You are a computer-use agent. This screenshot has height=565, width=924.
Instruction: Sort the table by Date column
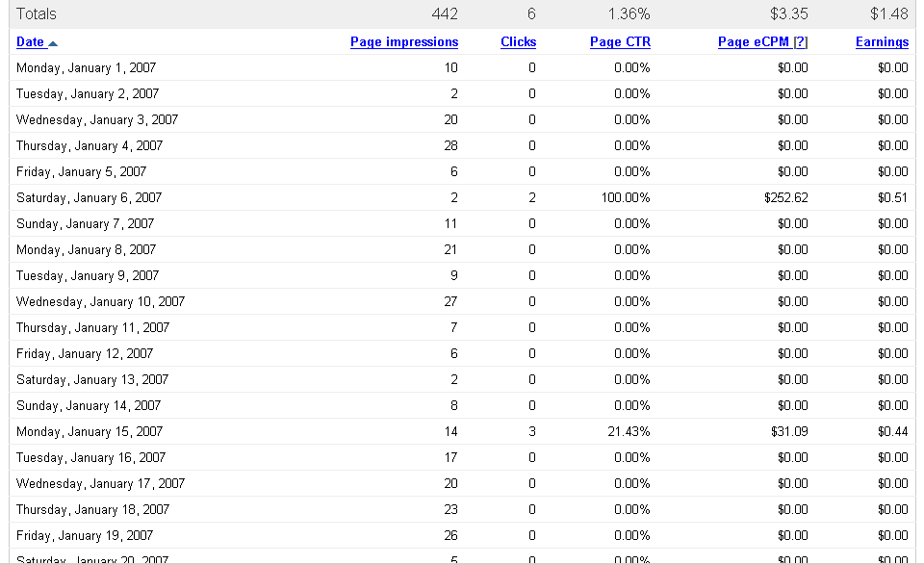[x=30, y=42]
